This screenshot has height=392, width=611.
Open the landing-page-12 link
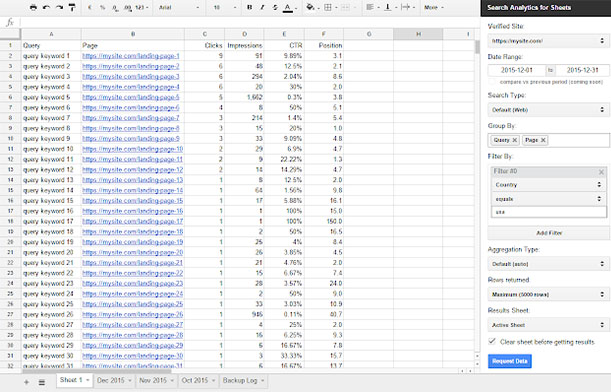click(x=132, y=170)
